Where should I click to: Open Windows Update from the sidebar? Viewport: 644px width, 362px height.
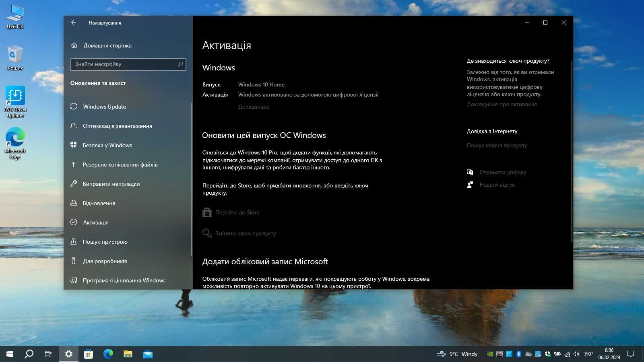(104, 107)
